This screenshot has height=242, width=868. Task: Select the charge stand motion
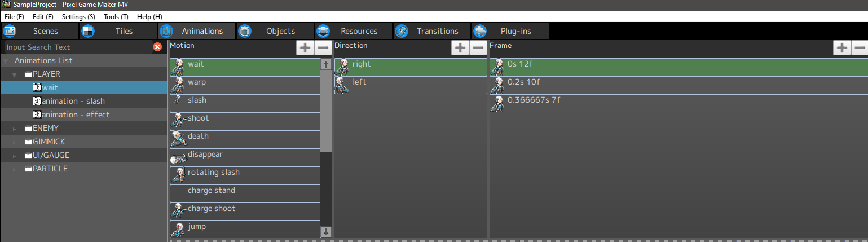[245, 193]
